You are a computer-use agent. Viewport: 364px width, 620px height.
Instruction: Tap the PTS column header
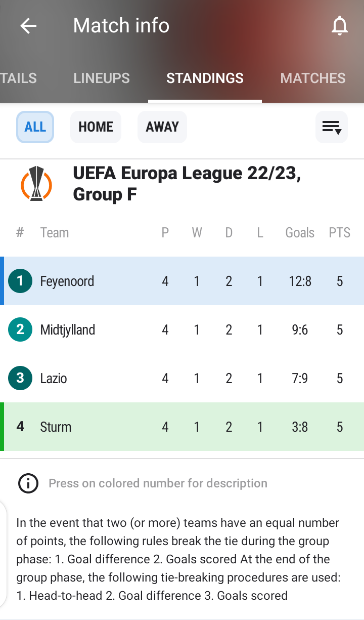point(340,233)
